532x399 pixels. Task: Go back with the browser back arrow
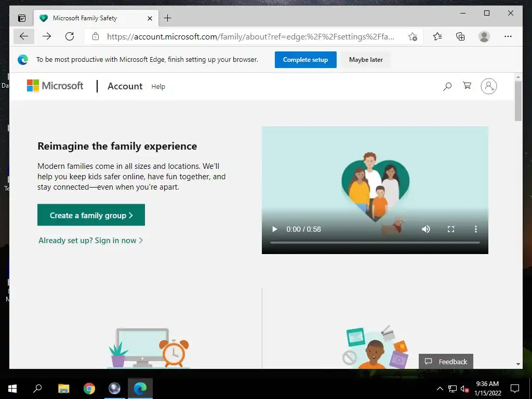(x=24, y=36)
